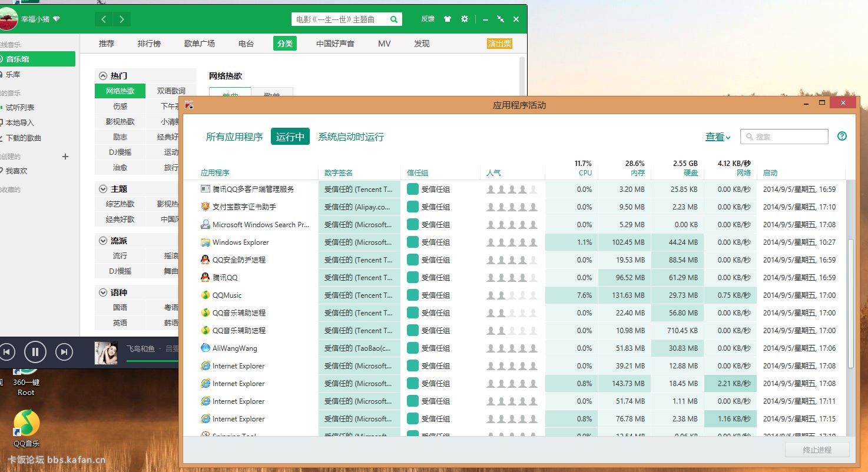This screenshot has height=472, width=868.
Task: Seek in the song progress bar
Action: click(153, 361)
